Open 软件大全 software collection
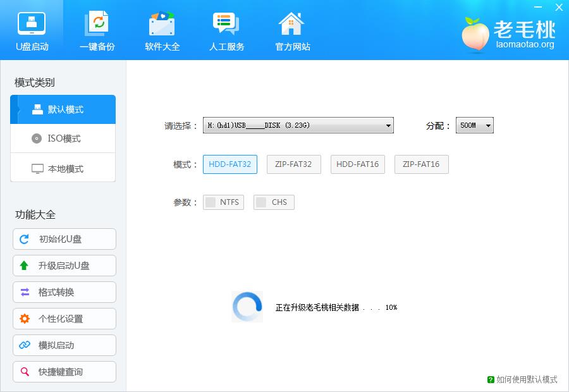Image resolution: width=569 pixels, height=392 pixels. (x=161, y=24)
